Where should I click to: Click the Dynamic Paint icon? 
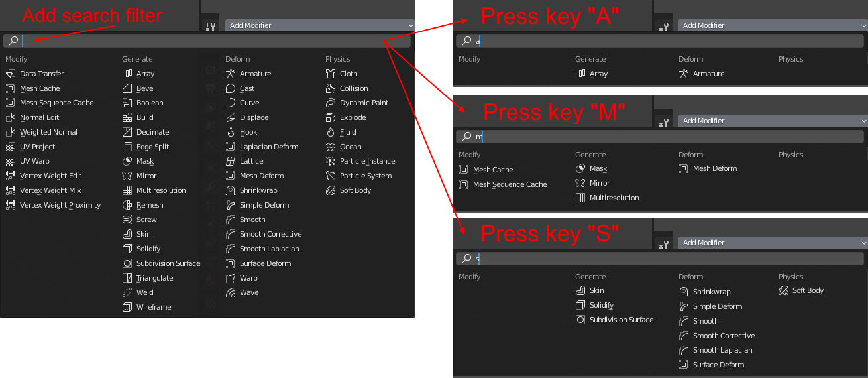coord(331,103)
